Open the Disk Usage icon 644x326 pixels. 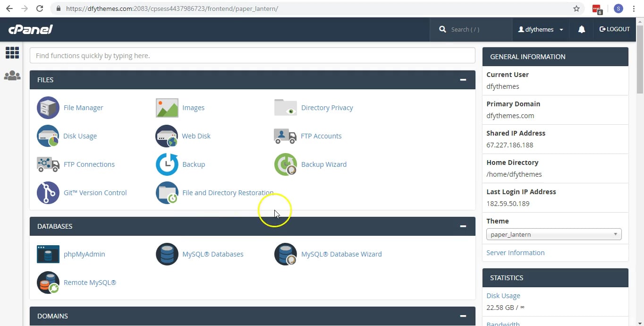(48, 136)
